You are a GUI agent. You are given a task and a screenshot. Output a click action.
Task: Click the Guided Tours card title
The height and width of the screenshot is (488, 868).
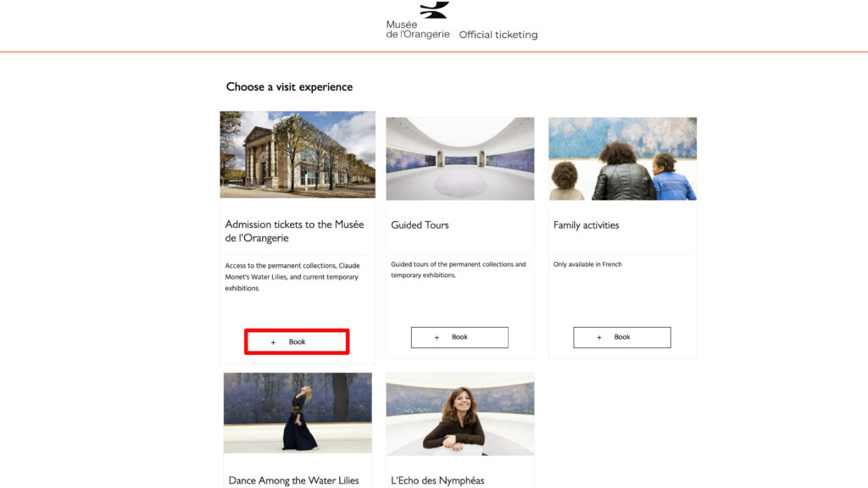(x=420, y=225)
